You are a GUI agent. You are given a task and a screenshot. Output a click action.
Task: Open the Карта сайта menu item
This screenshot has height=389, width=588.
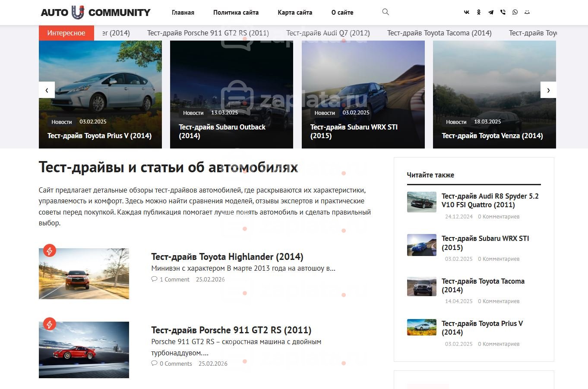click(x=295, y=13)
